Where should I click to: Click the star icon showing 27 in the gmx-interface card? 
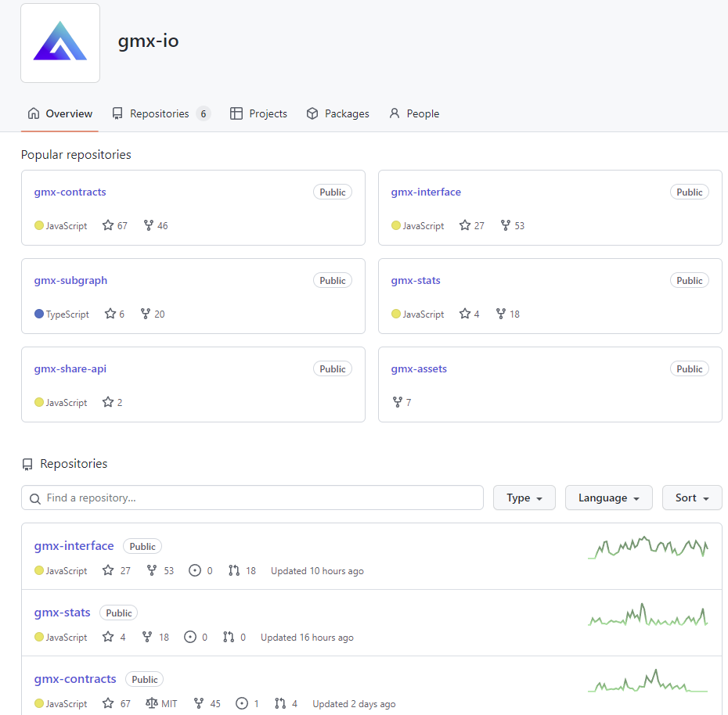tap(465, 225)
